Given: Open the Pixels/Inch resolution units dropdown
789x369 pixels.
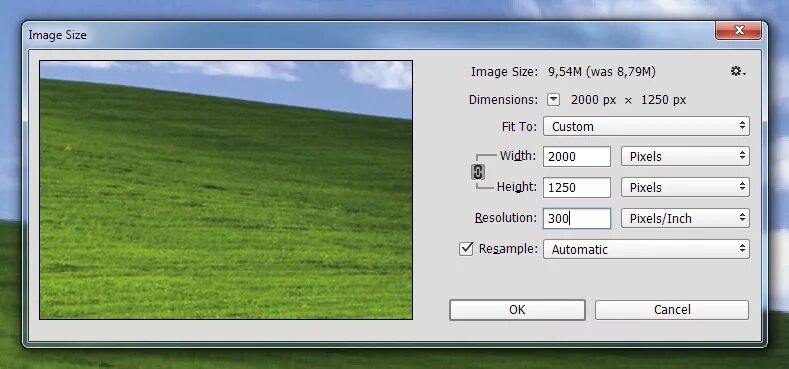Looking at the screenshot, I should pos(685,218).
